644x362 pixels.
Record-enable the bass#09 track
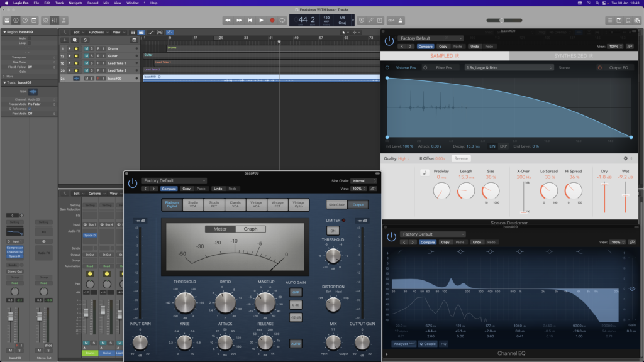[x=98, y=79]
